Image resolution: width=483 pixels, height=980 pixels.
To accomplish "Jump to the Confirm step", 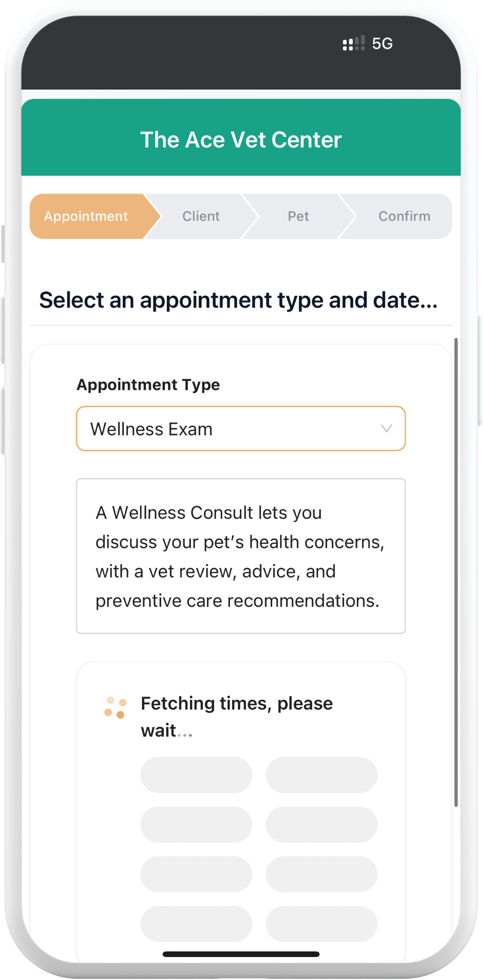I will (404, 216).
